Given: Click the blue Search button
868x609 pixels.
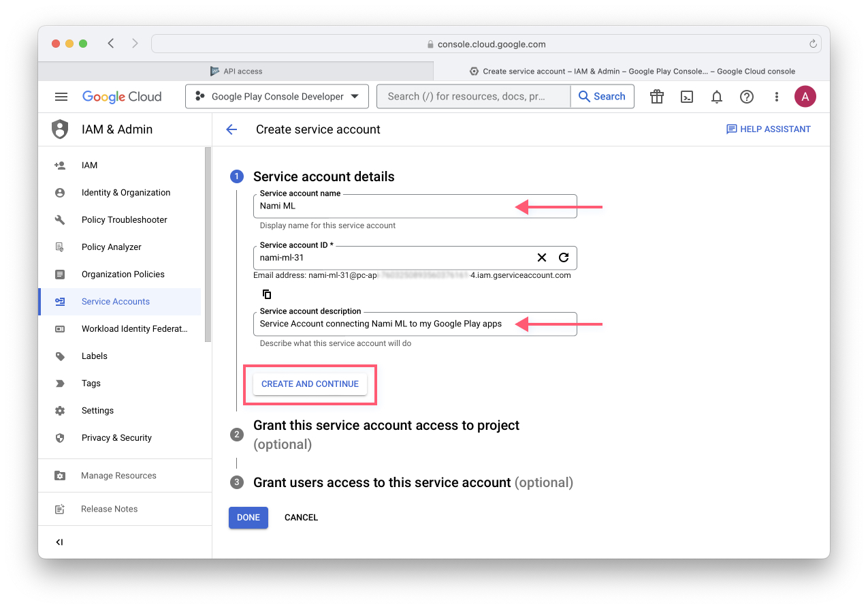Looking at the screenshot, I should tap(602, 97).
